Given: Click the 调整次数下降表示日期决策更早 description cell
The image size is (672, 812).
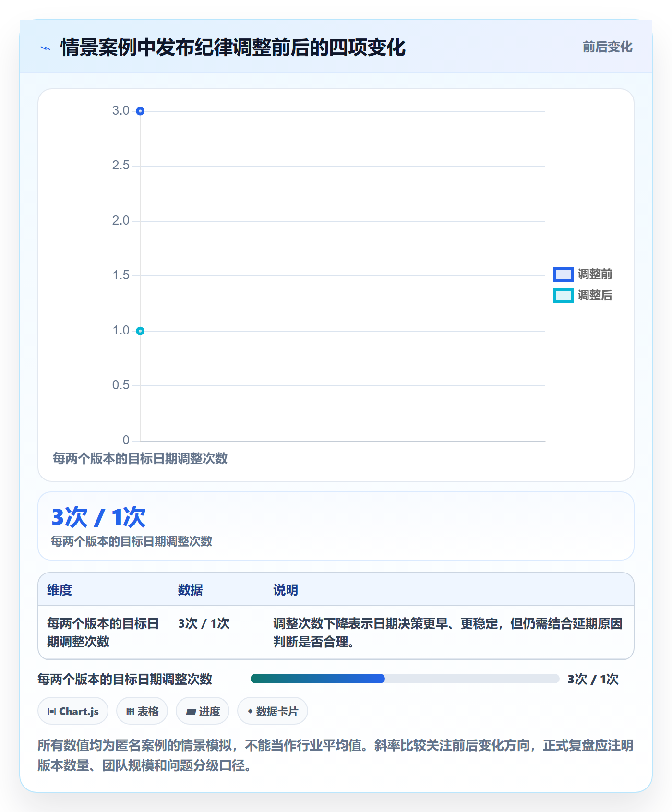Looking at the screenshot, I should tap(448, 633).
